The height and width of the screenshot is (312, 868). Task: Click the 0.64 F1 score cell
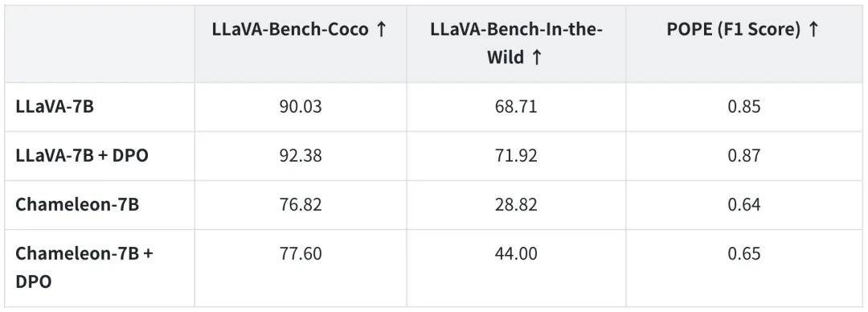click(744, 204)
